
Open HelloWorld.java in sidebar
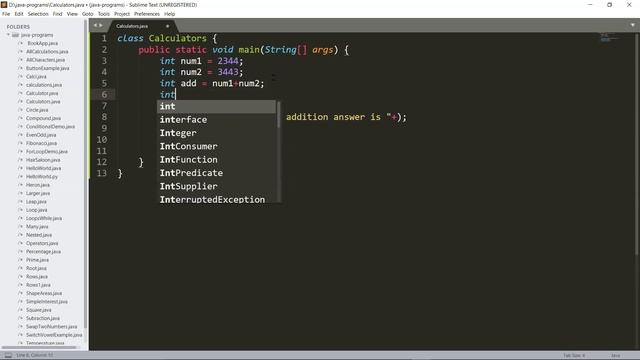click(x=43, y=168)
